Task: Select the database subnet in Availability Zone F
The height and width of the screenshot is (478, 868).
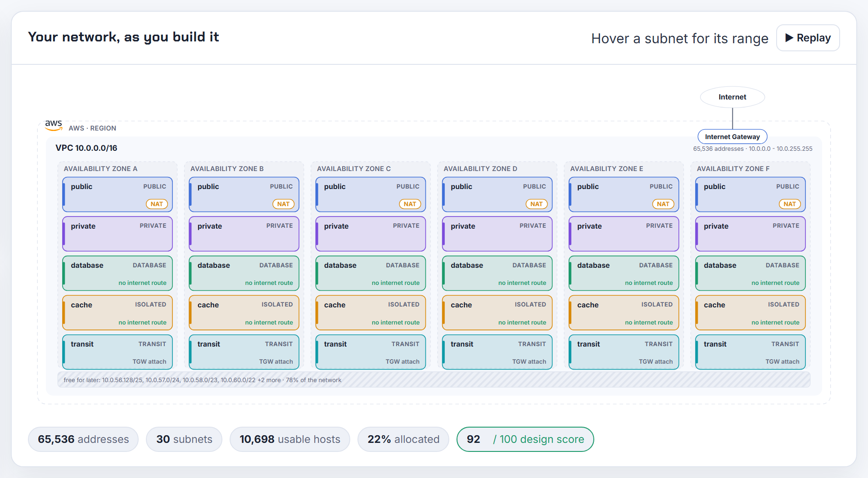Action: (x=750, y=273)
